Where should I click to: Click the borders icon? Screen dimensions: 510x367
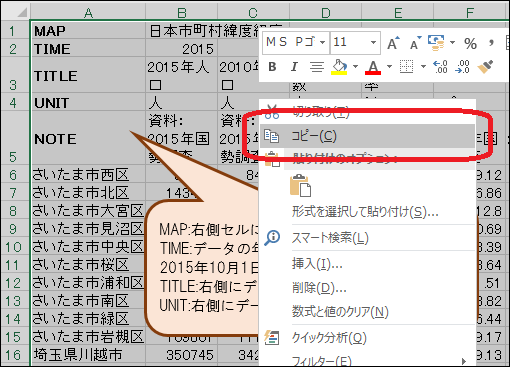pyautogui.click(x=407, y=67)
